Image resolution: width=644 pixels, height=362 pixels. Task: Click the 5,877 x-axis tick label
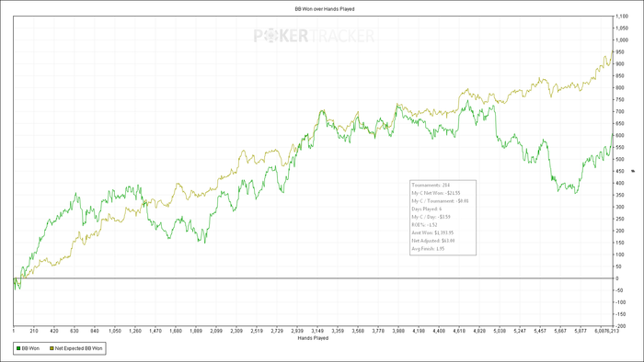(581, 331)
